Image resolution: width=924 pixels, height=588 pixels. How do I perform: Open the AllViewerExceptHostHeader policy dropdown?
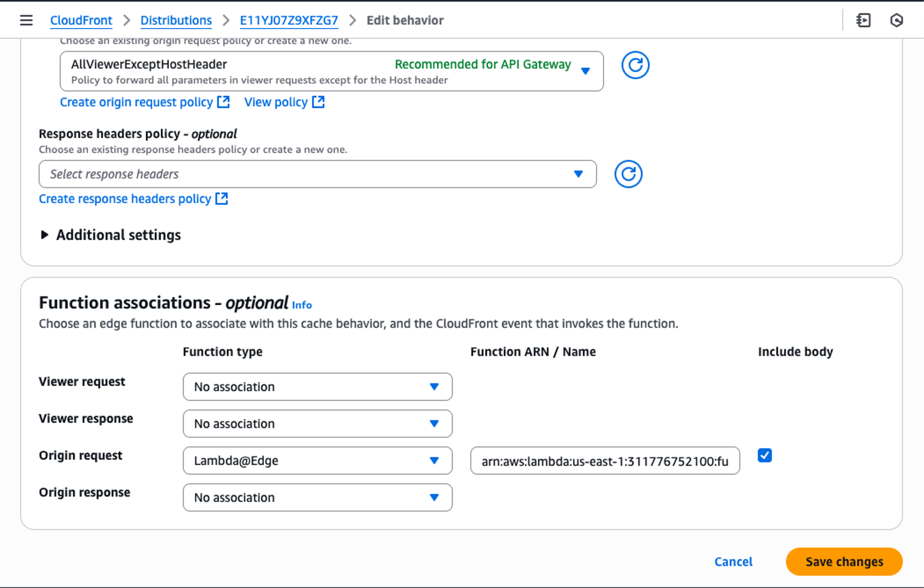pyautogui.click(x=331, y=71)
